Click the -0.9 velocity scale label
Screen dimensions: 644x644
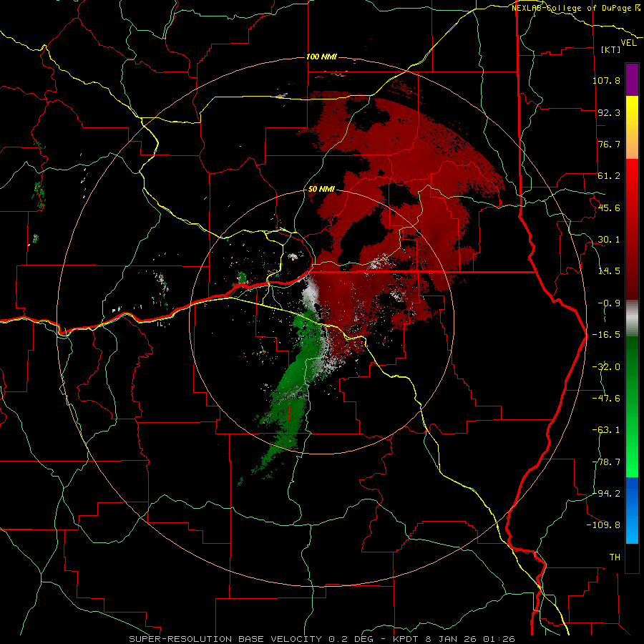pyautogui.click(x=609, y=303)
